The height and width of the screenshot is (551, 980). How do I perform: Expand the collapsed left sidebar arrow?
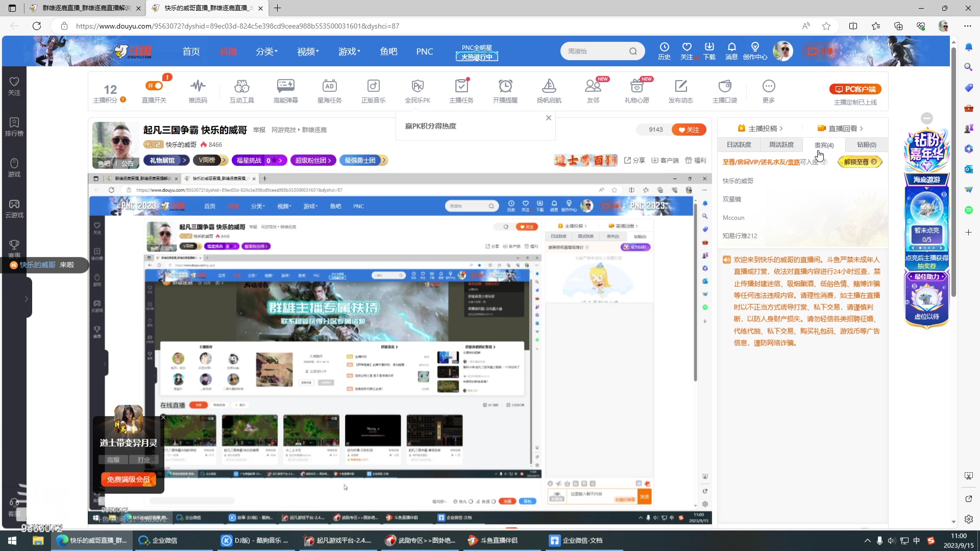click(x=27, y=299)
